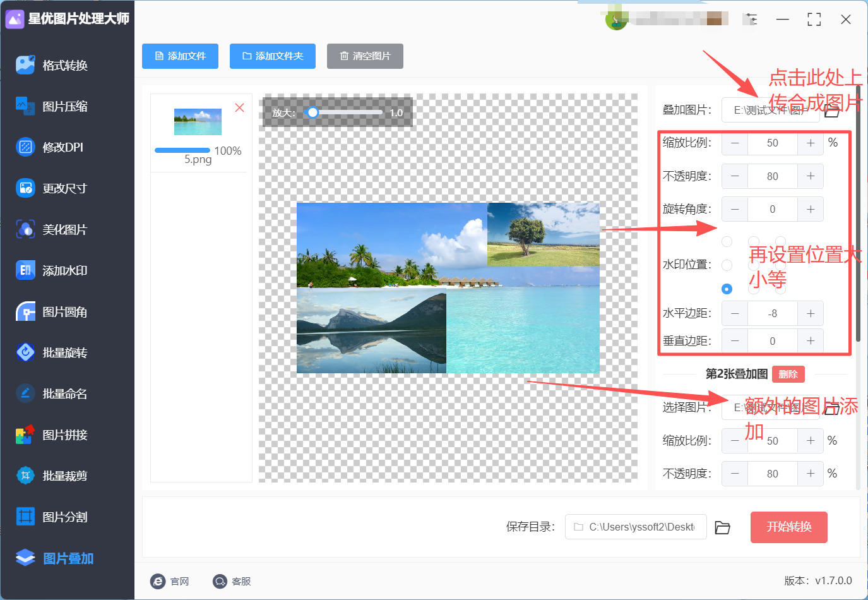Image resolution: width=868 pixels, height=600 pixels.
Task: Click the first 不透明度 value 80 field
Action: tap(773, 176)
